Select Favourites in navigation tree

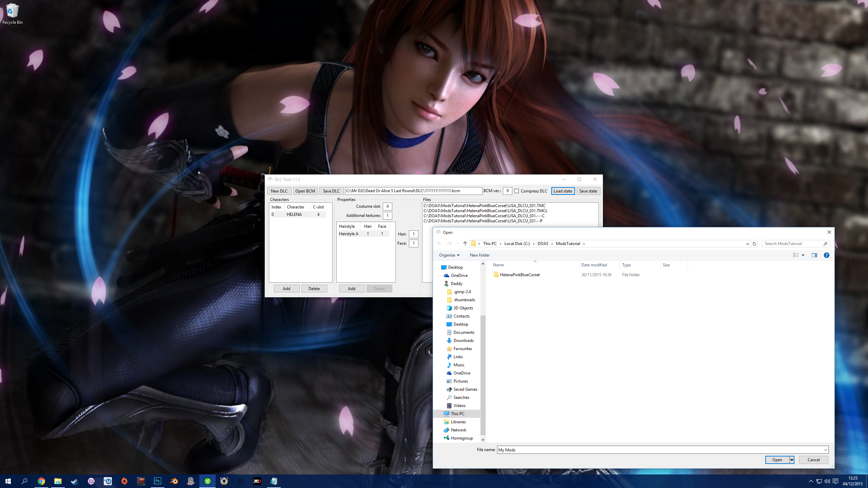coord(462,349)
